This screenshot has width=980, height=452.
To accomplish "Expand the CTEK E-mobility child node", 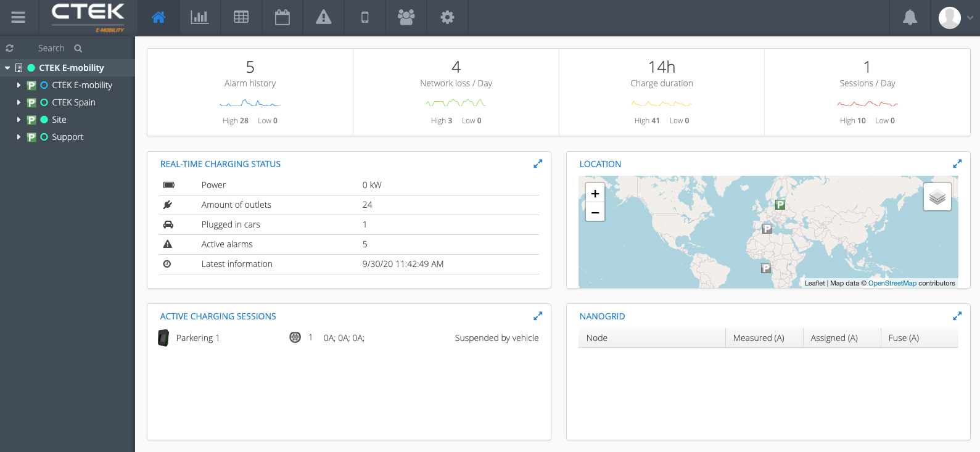I will point(19,85).
